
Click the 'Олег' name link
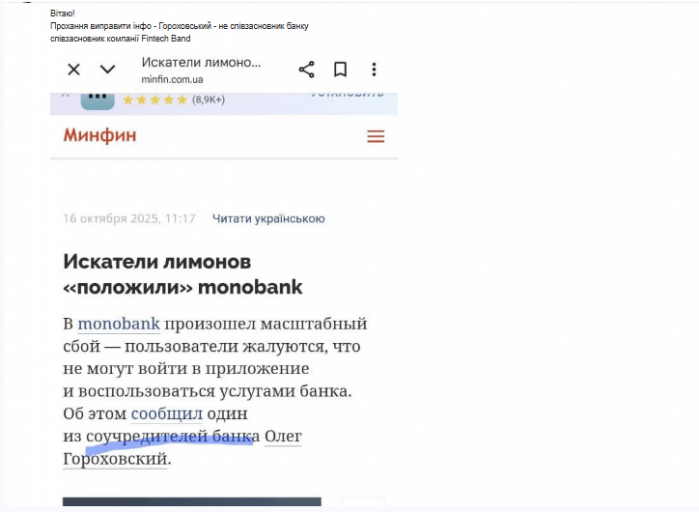[x=283, y=436]
